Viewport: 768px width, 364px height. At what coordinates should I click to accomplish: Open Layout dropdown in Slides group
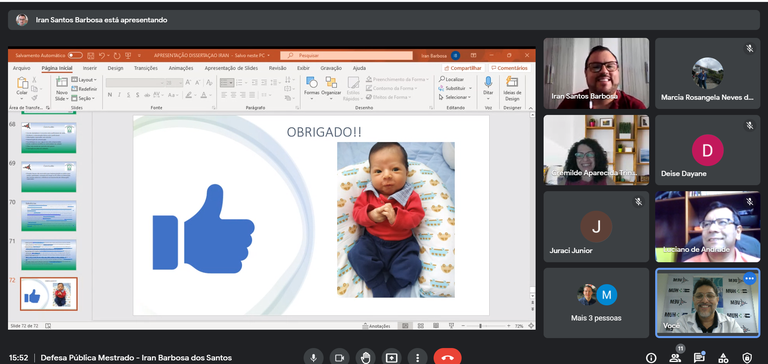[x=84, y=79]
